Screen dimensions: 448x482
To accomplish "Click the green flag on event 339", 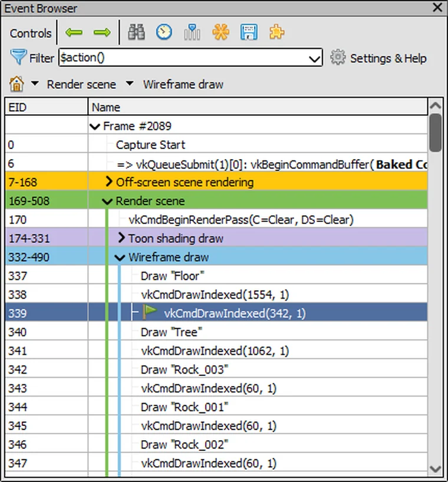I will coord(150,312).
